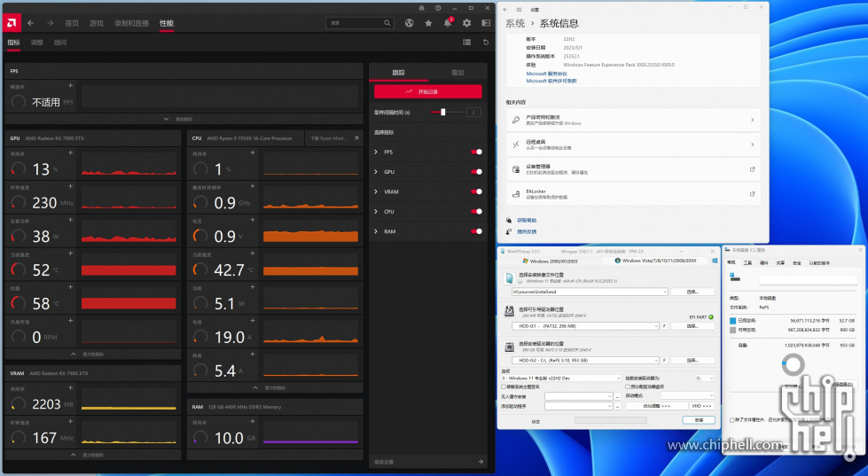
Task: Open the 首页 home tab in AMD Software
Action: coord(72,23)
